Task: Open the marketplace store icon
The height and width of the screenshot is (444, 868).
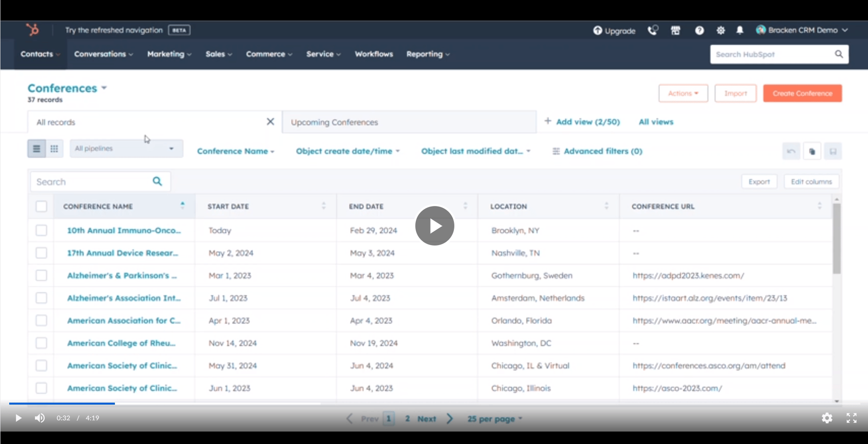Action: pos(676,30)
